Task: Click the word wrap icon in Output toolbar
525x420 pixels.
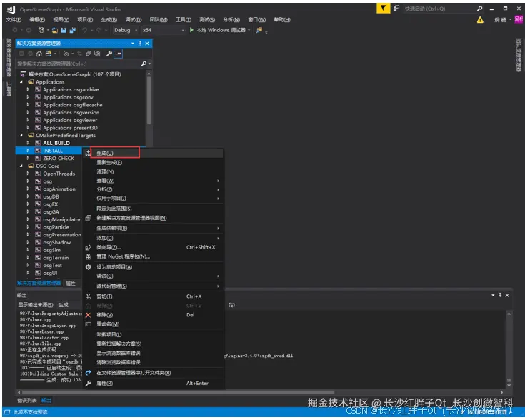Action: [231, 305]
